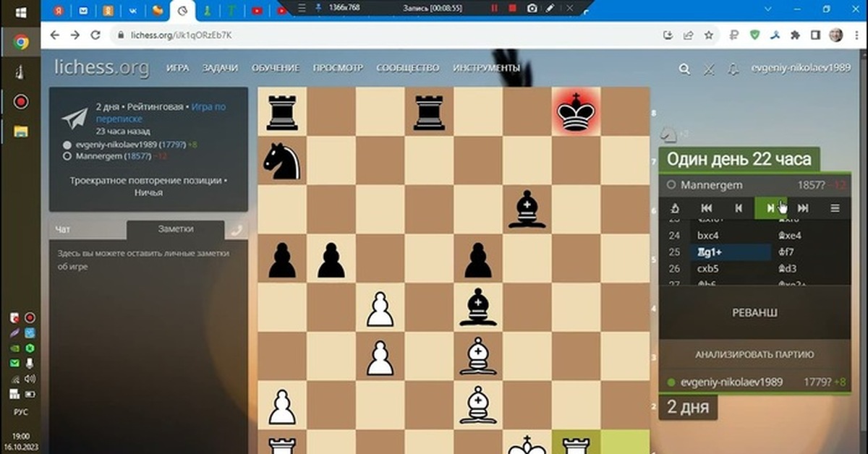Toggle the browser side panel

pyautogui.click(x=814, y=35)
